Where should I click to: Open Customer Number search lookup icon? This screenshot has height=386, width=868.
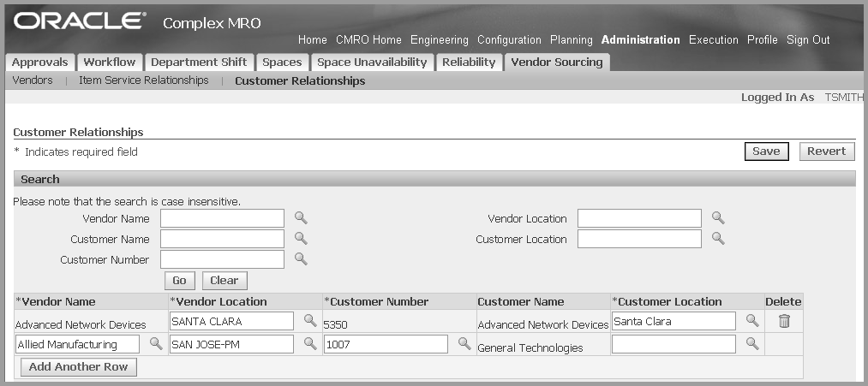(301, 258)
